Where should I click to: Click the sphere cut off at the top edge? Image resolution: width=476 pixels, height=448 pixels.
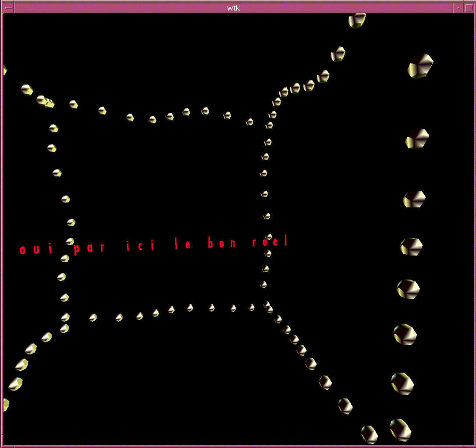coord(357,20)
